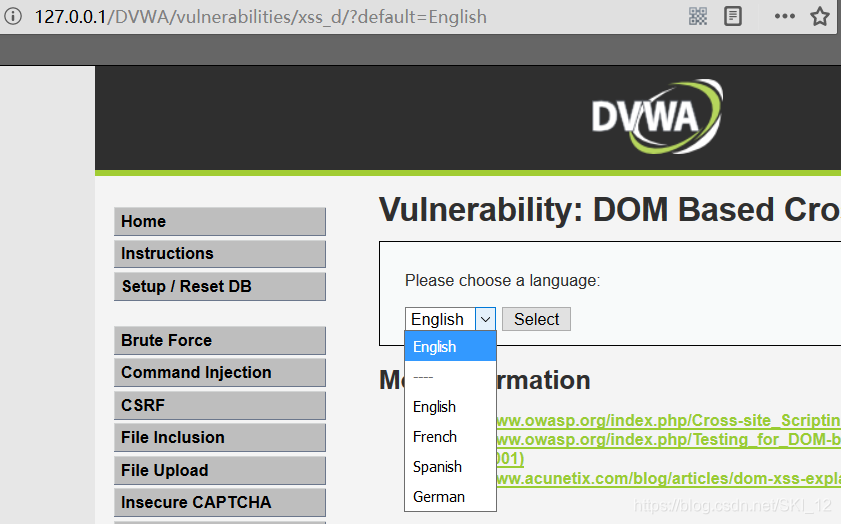Open the QR code icon in address bar
The image size is (841, 524).
(698, 17)
